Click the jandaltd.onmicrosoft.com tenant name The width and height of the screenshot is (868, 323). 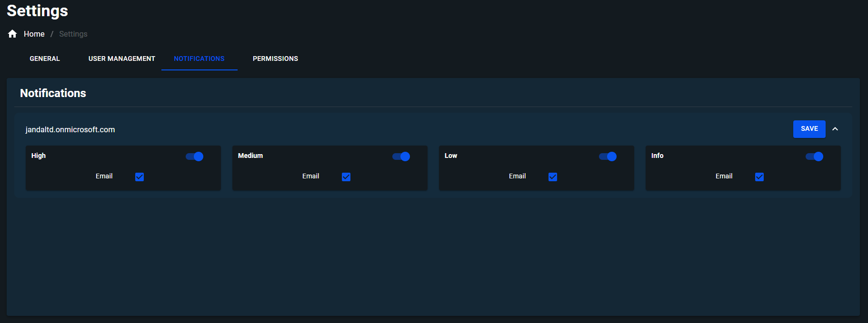click(x=70, y=129)
